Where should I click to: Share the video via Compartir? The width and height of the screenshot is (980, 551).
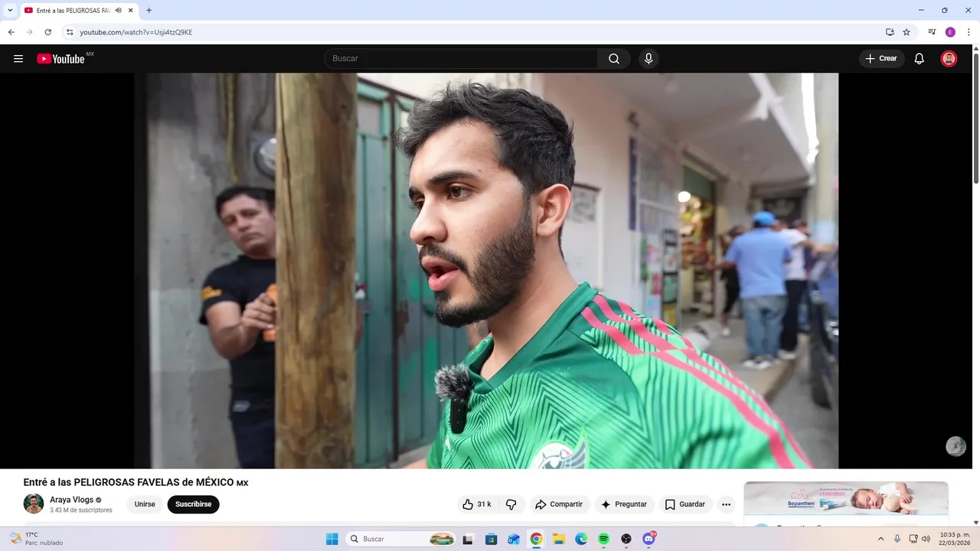tap(560, 504)
